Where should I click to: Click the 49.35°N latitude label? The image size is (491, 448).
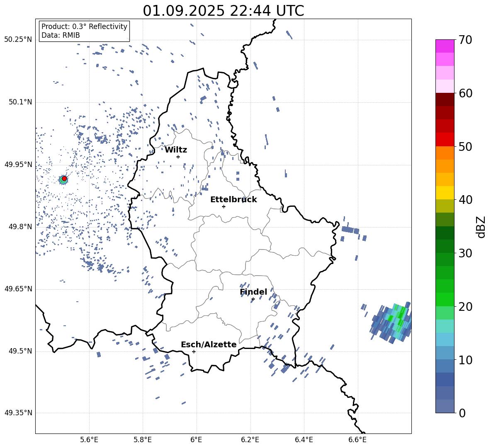pyautogui.click(x=18, y=413)
